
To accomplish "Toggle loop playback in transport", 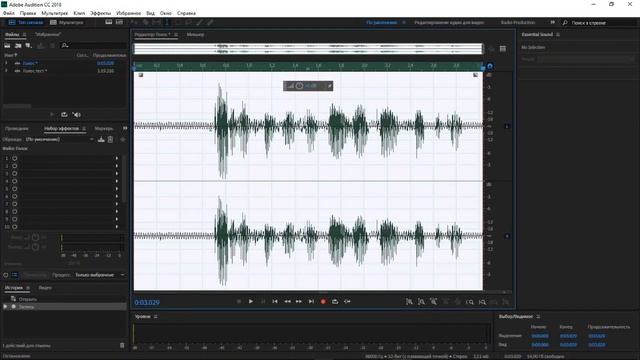I will pyautogui.click(x=335, y=302).
